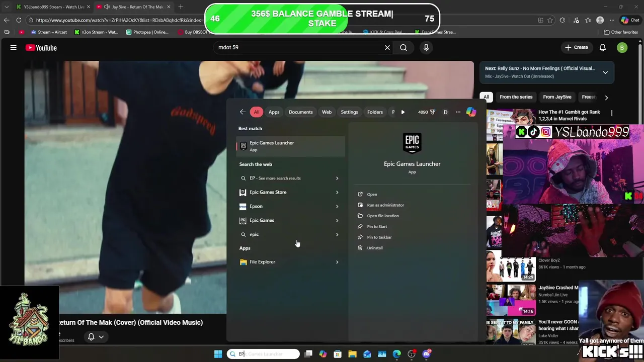Image resolution: width=644 pixels, height=362 pixels.
Task: Open Photopea bookmark in favorites bar
Action: [147, 32]
